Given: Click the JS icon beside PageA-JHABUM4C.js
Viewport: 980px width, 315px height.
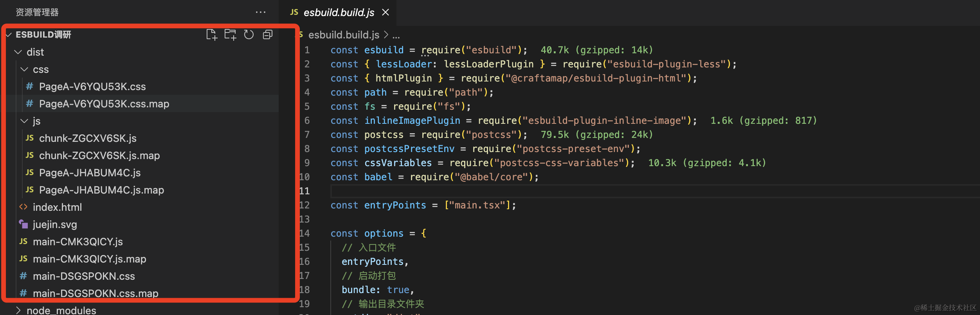Looking at the screenshot, I should 30,172.
